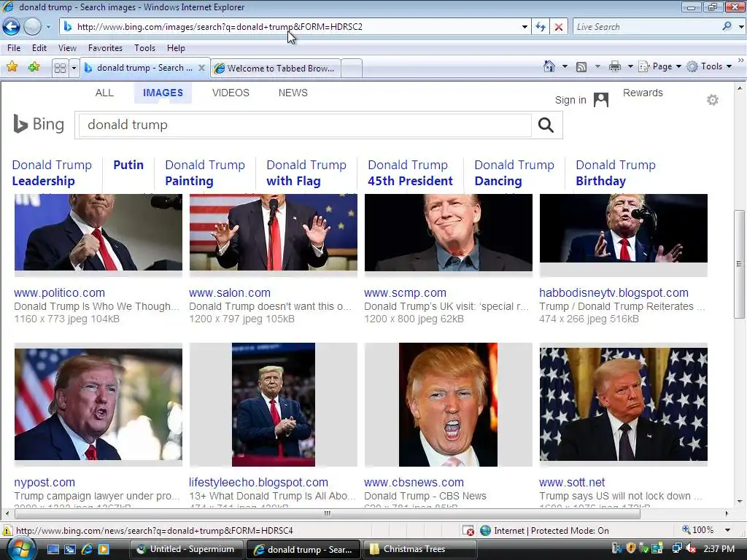Click the pop-up blocker status bar icon

(468, 531)
